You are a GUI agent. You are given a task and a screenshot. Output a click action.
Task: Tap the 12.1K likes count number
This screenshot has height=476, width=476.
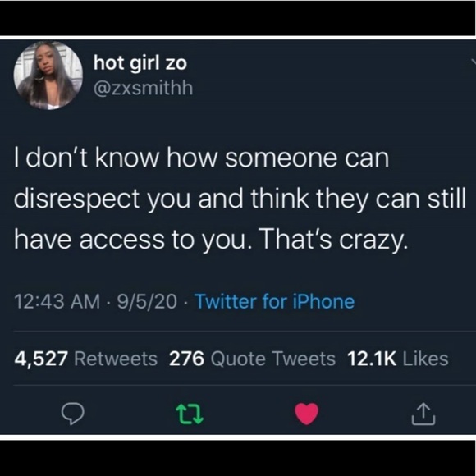point(372,359)
